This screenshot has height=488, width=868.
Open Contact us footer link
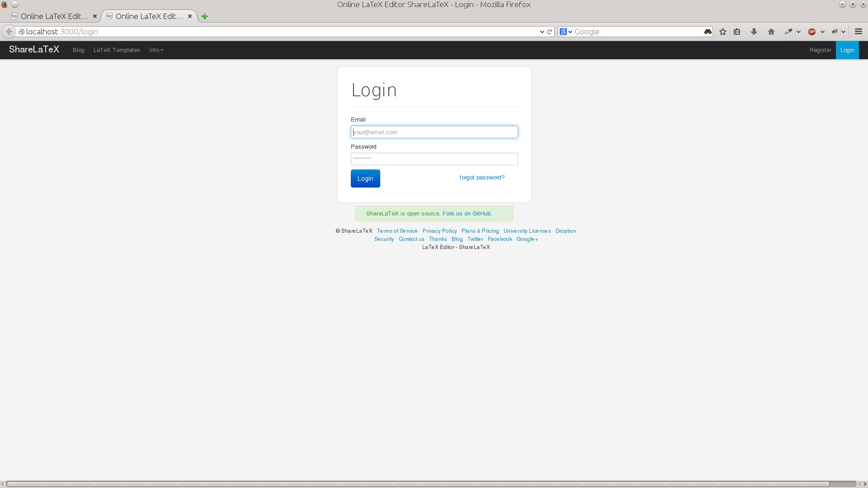point(411,239)
